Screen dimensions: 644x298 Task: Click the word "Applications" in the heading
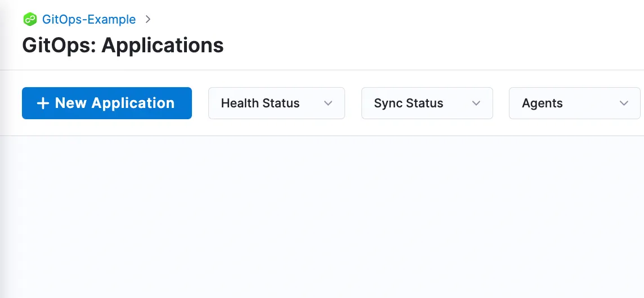point(163,46)
